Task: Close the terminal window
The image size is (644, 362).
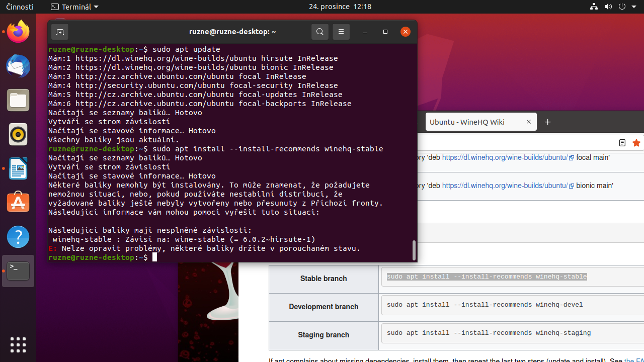Action: [x=406, y=32]
